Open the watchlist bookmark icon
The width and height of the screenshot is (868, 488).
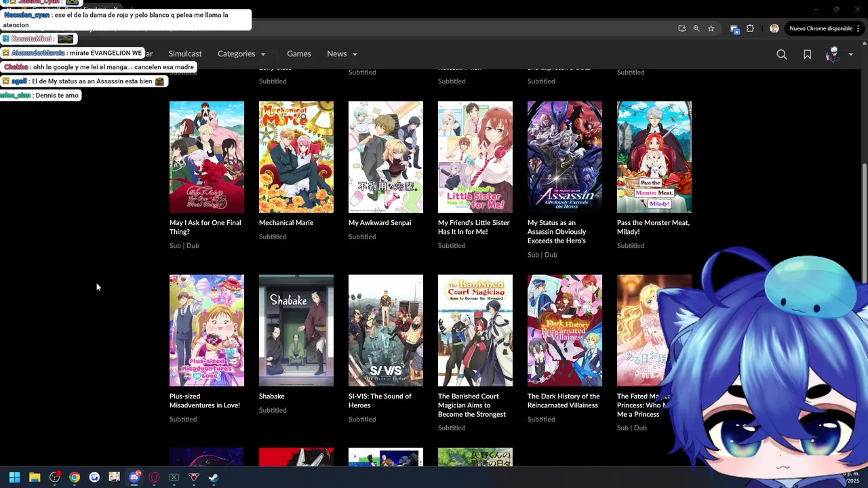coord(808,54)
